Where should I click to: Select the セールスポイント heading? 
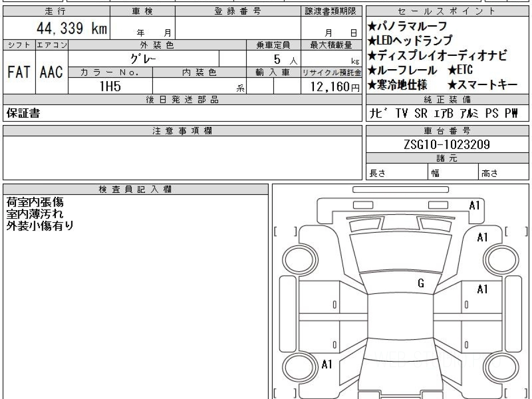447,12
